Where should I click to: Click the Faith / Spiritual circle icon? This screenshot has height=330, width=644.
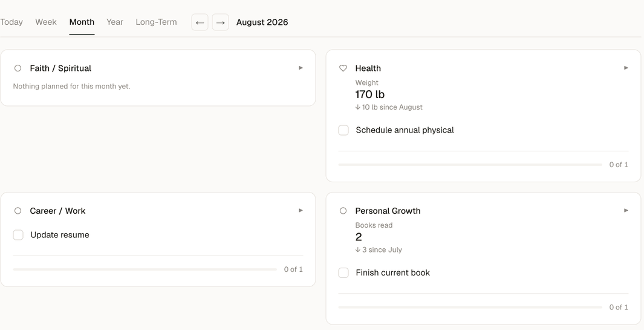(18, 68)
